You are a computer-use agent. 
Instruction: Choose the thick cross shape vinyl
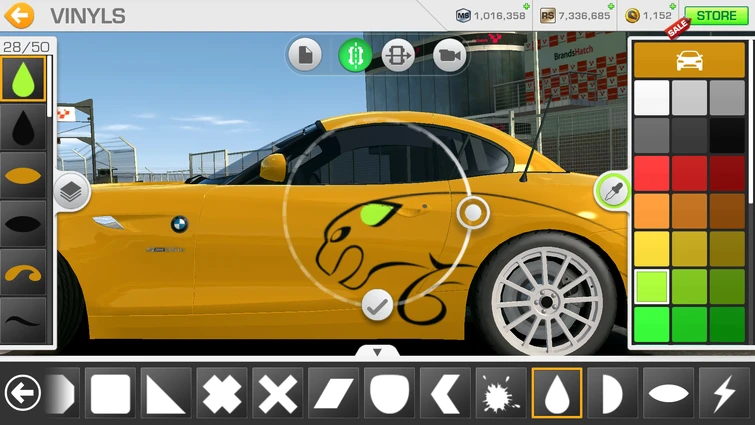point(222,393)
